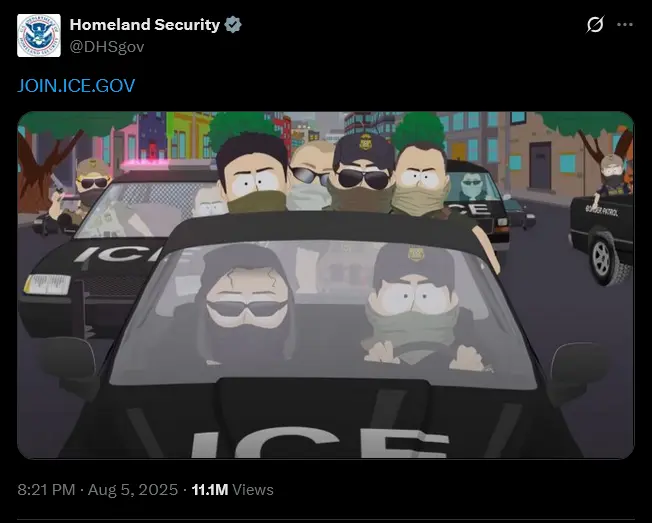Click ICE text on the left patrol car
The width and height of the screenshot is (652, 523).
(119, 253)
